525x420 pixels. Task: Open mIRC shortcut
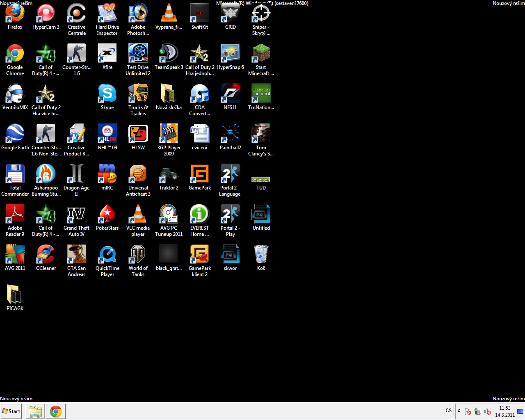coord(107,178)
